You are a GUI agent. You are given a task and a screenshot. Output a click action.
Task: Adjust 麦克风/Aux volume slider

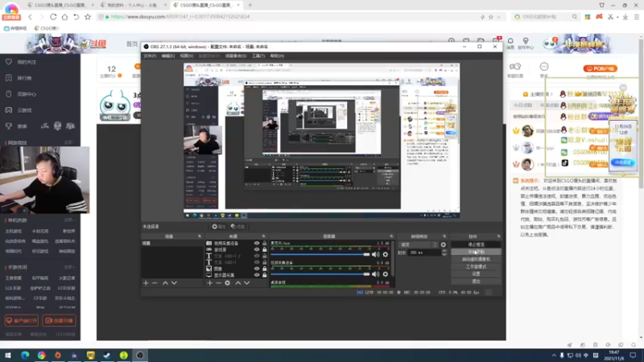[320, 254]
